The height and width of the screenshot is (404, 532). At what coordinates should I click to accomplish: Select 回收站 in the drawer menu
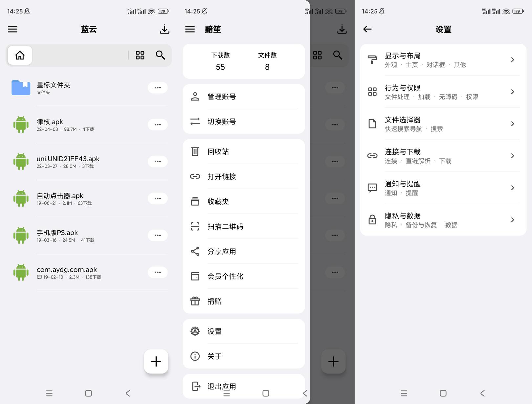[x=244, y=151]
